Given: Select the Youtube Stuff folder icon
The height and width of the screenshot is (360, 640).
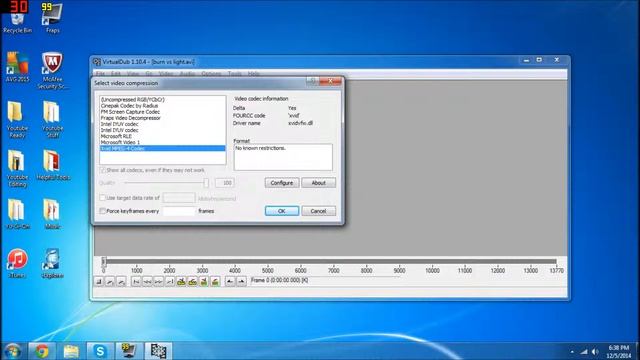Looking at the screenshot, I should pyautogui.click(x=52, y=120).
